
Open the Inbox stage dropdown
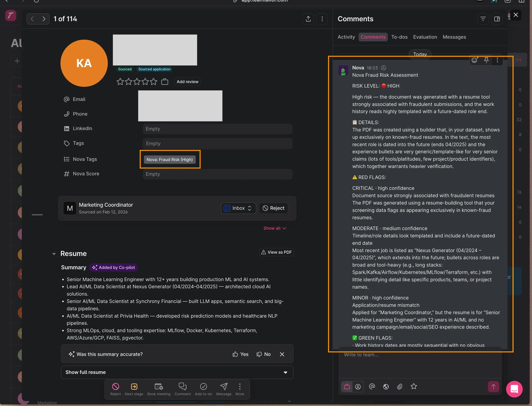click(x=238, y=208)
